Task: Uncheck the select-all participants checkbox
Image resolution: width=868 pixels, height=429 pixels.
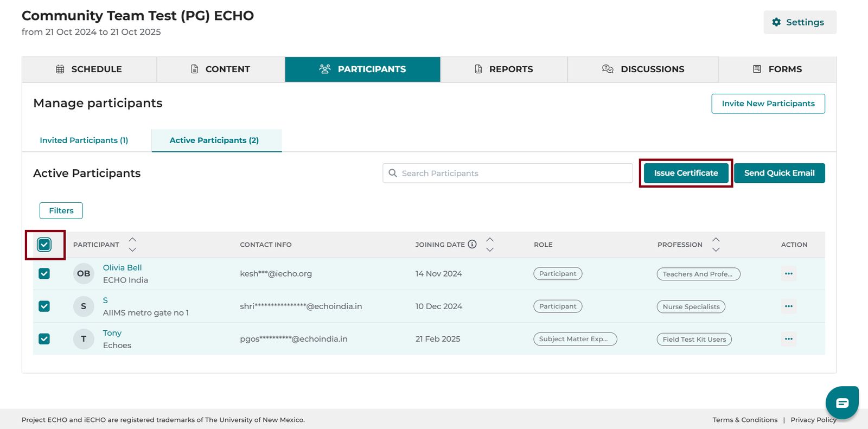Action: (44, 245)
